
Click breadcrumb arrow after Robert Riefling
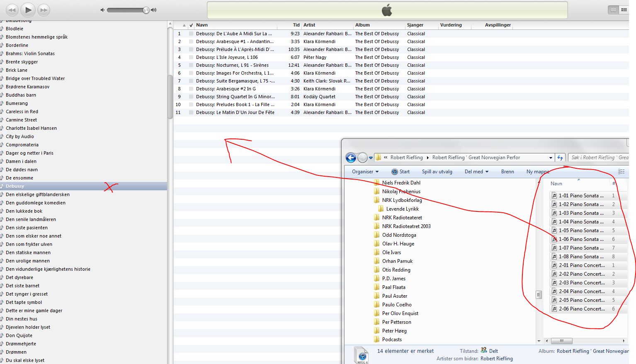tap(428, 158)
